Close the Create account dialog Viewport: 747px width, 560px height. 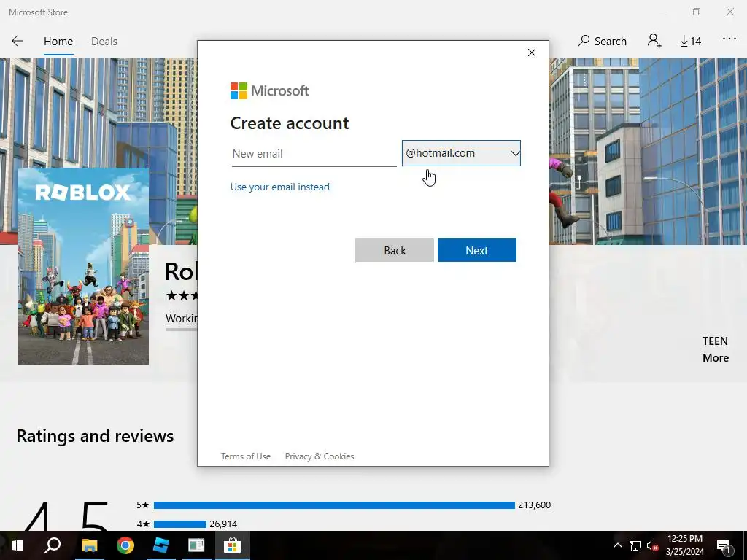pos(532,52)
